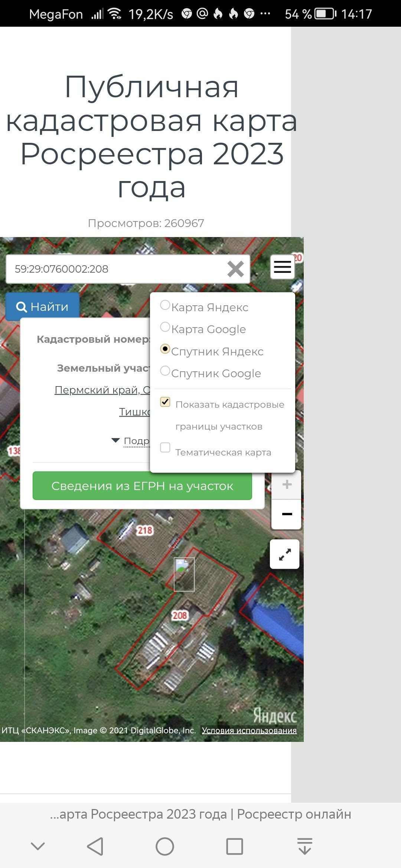Screen dimensions: 401x868
Task: Click the parcel 208 label on map
Action: click(x=180, y=615)
